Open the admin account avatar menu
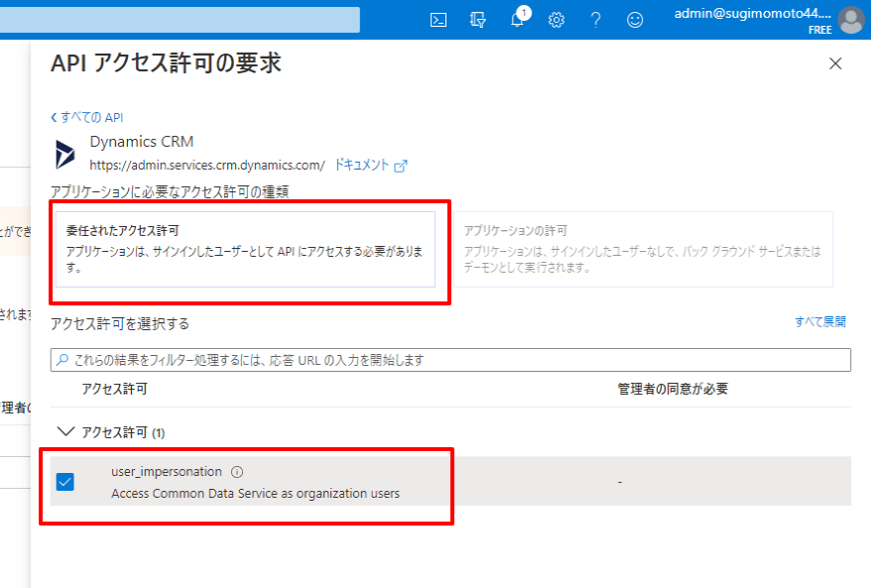Screen dimensions: 871x588 click(x=851, y=20)
